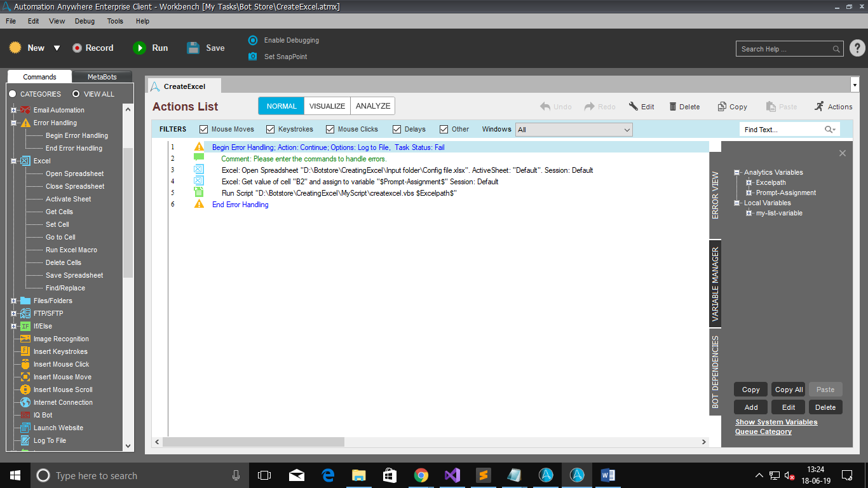
Task: Click the Insert Mouse Move command icon
Action: 25,377
